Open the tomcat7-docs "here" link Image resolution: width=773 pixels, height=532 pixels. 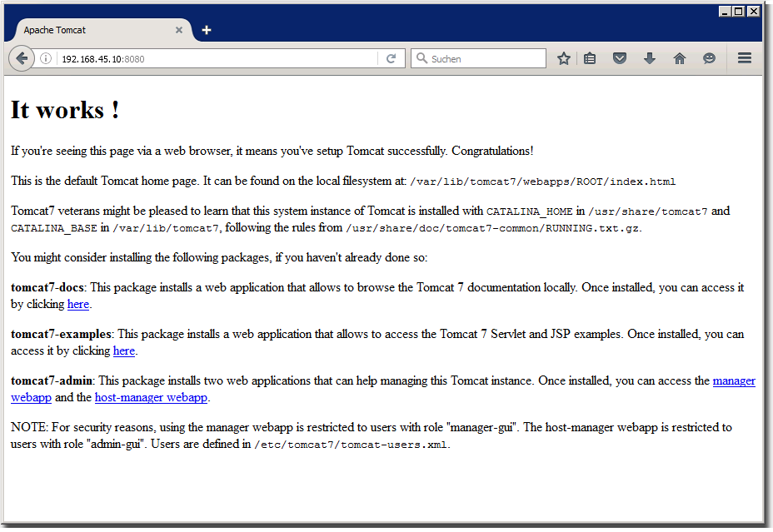tap(78, 305)
